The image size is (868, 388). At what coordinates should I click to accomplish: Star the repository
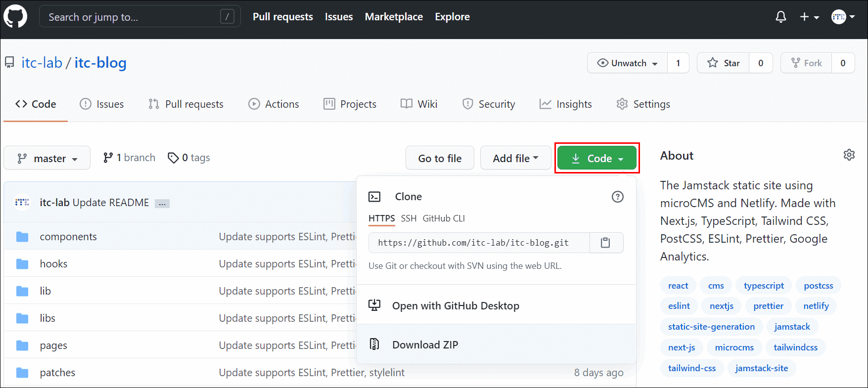coord(724,63)
